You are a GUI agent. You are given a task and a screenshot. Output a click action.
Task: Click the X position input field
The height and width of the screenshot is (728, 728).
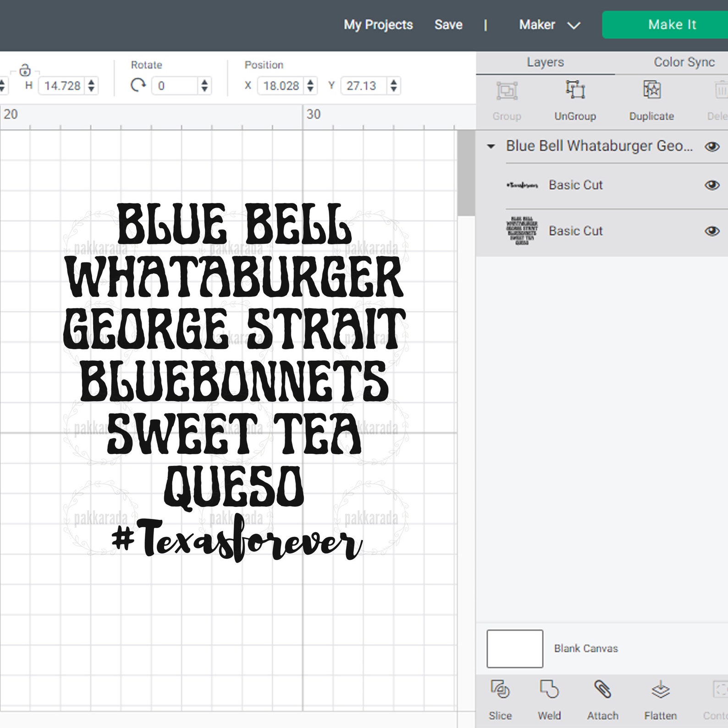pyautogui.click(x=281, y=86)
